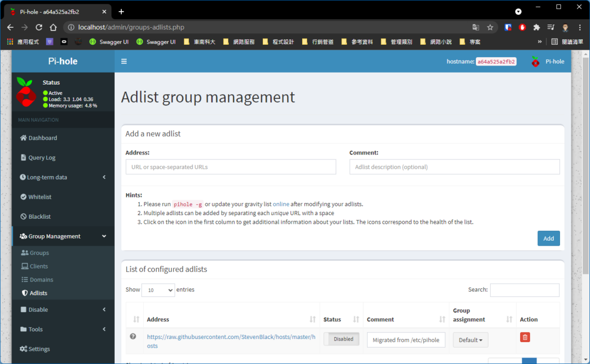Click the Address URL input field
Image resolution: width=590 pixels, height=364 pixels.
[x=231, y=167]
